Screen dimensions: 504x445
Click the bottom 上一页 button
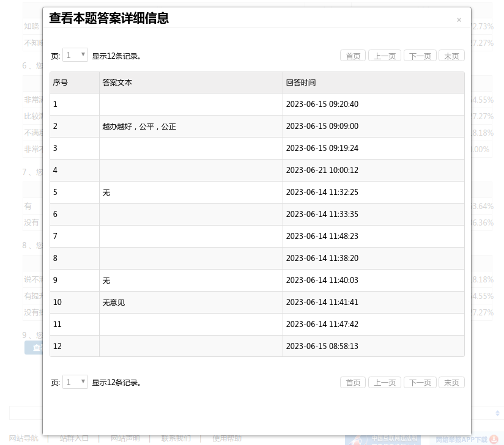(x=385, y=383)
